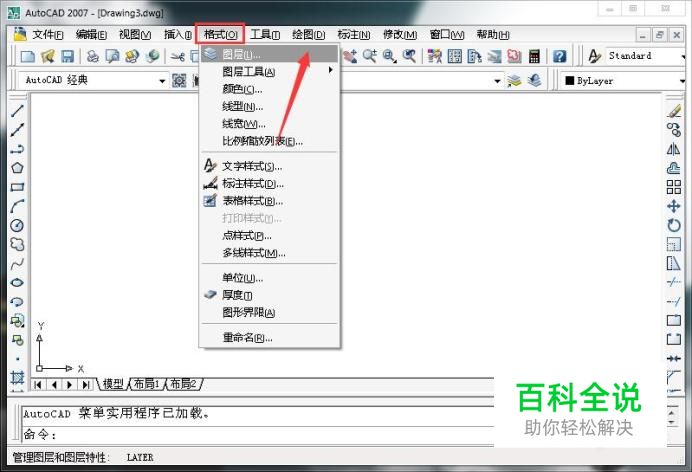
Task: Switch to the 布局1 tab
Action: (x=147, y=384)
